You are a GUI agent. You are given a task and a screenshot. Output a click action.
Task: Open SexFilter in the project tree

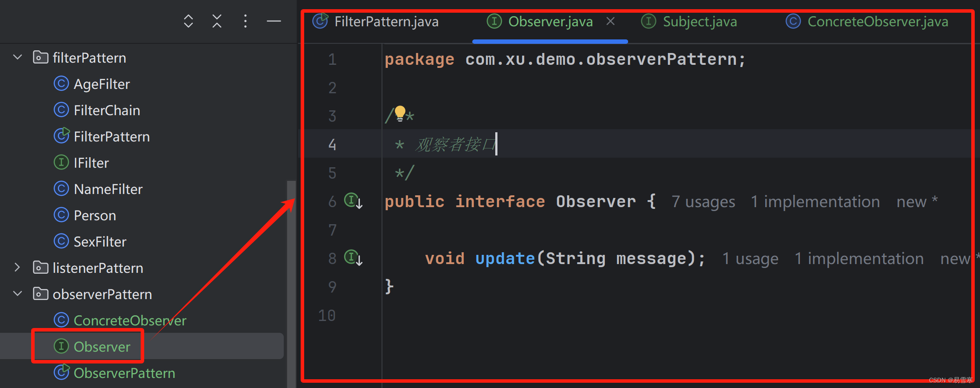(x=100, y=242)
